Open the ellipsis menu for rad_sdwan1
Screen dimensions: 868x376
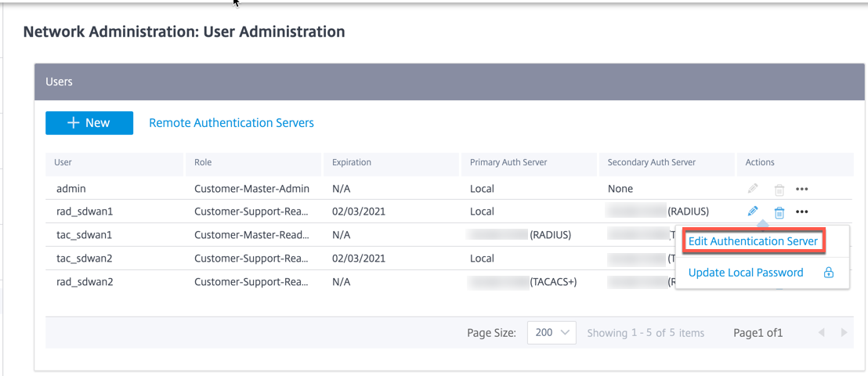coord(801,211)
